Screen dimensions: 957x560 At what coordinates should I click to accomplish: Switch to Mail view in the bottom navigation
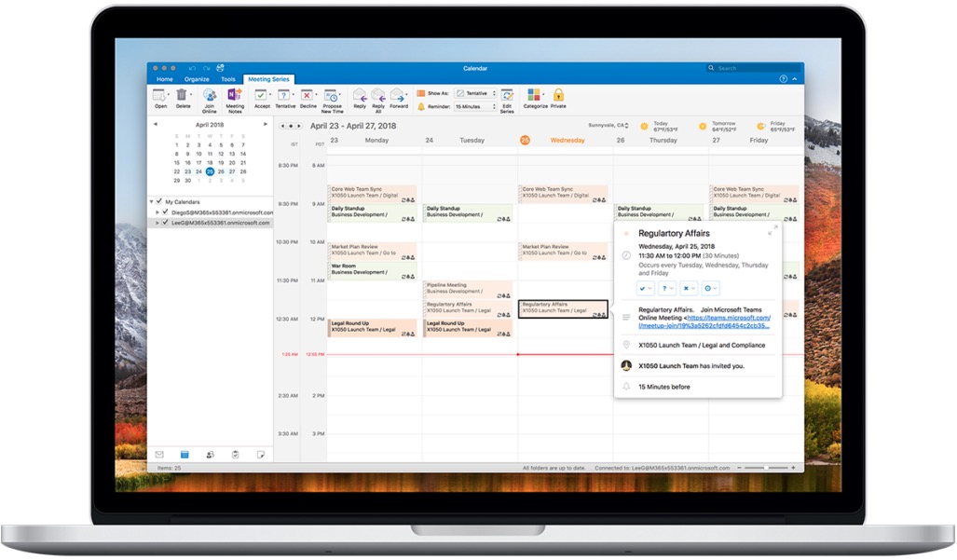point(159,454)
